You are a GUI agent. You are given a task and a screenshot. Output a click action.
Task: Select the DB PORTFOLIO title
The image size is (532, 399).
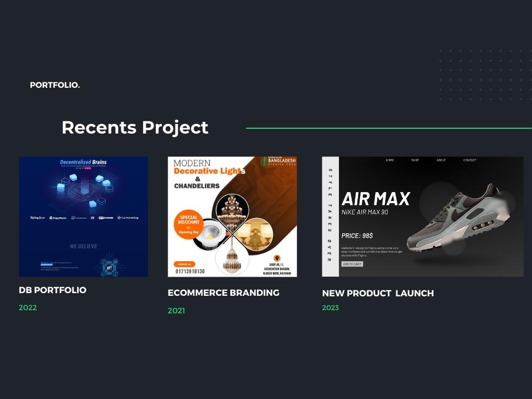pyautogui.click(x=53, y=290)
